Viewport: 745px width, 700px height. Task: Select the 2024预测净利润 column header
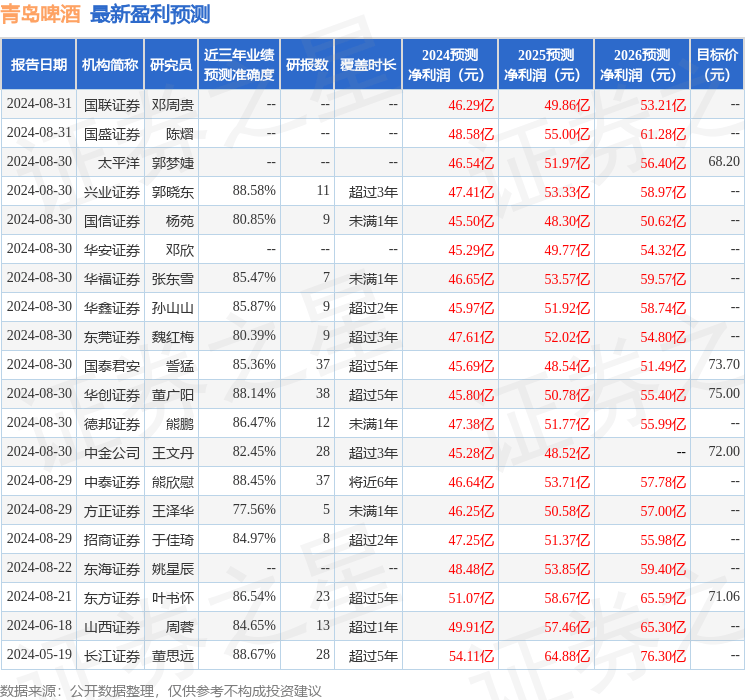450,65
